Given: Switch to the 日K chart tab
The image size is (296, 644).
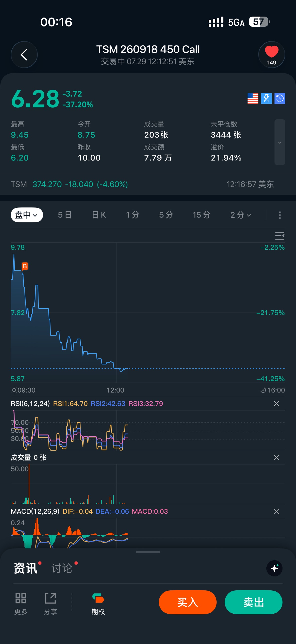Looking at the screenshot, I should pos(99,215).
